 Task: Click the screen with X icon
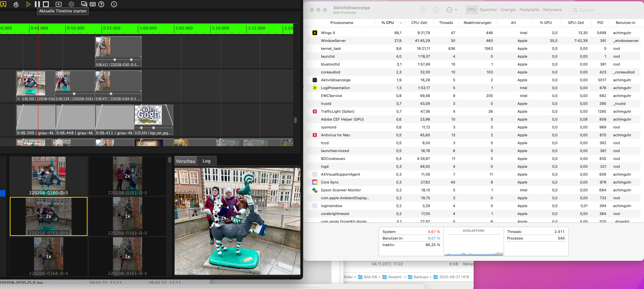tap(59, 4)
